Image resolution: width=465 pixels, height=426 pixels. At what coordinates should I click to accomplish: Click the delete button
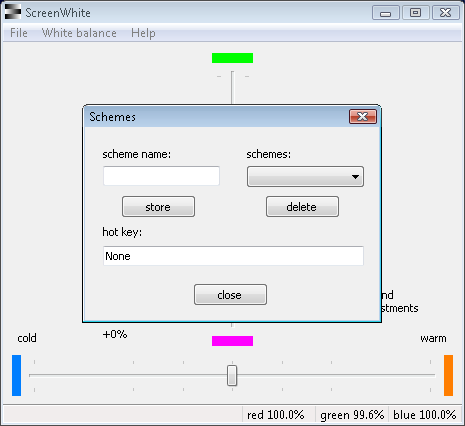point(302,207)
